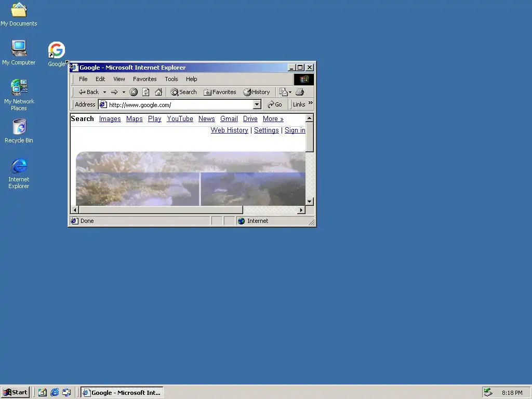Open the Gmail link
Image resolution: width=532 pixels, height=399 pixels.
coord(229,119)
